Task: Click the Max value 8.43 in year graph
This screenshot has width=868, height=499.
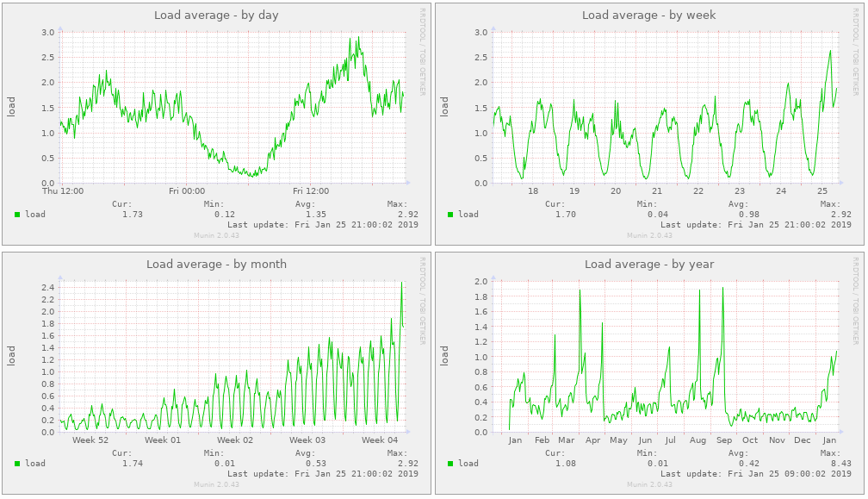Action: point(840,464)
